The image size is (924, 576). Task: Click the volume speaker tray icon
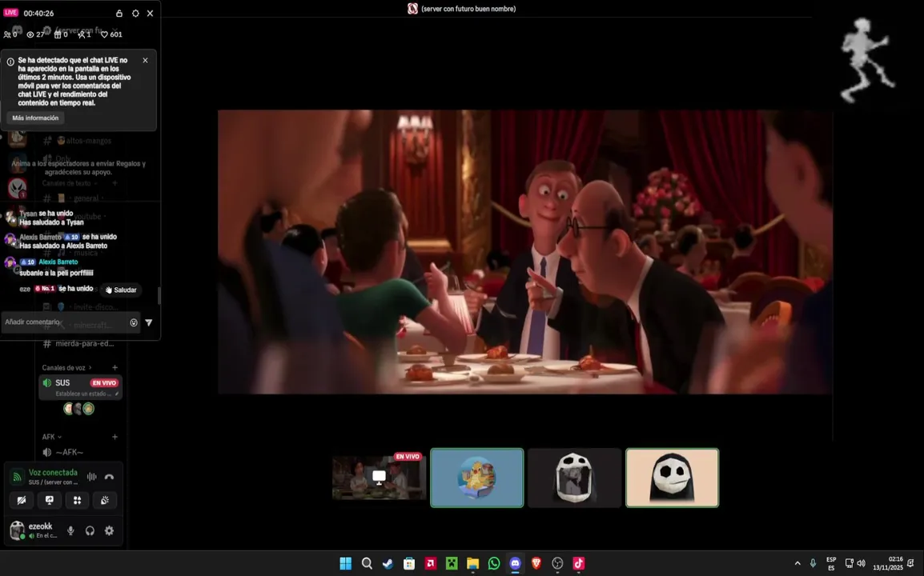point(861,564)
